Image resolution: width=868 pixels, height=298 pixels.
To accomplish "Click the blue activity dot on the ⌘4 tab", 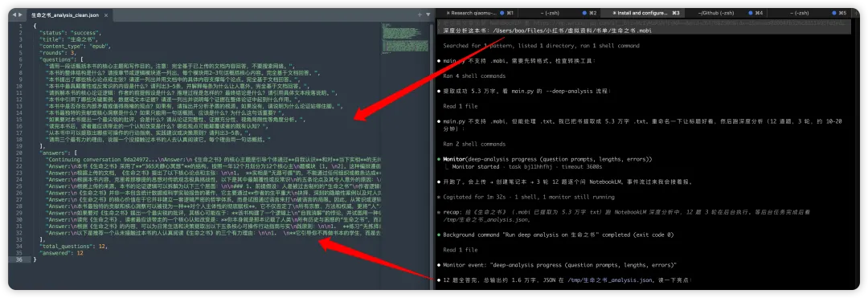I will click(751, 12).
